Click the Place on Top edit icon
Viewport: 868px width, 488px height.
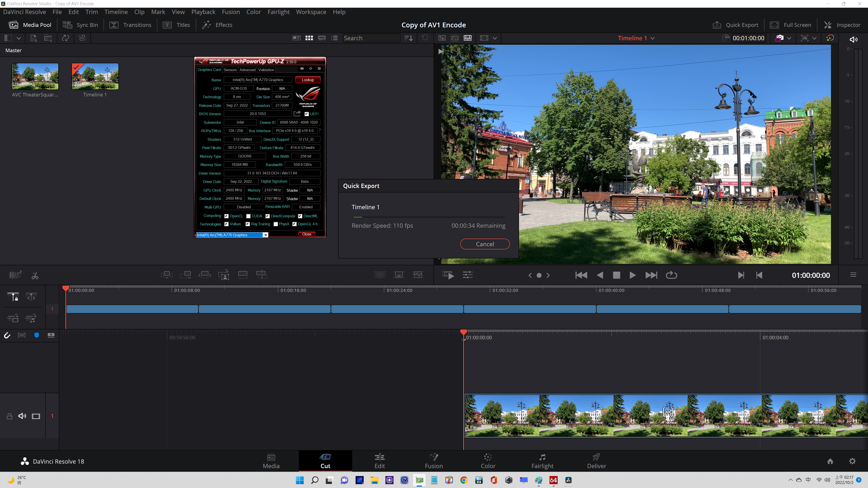[x=243, y=275]
